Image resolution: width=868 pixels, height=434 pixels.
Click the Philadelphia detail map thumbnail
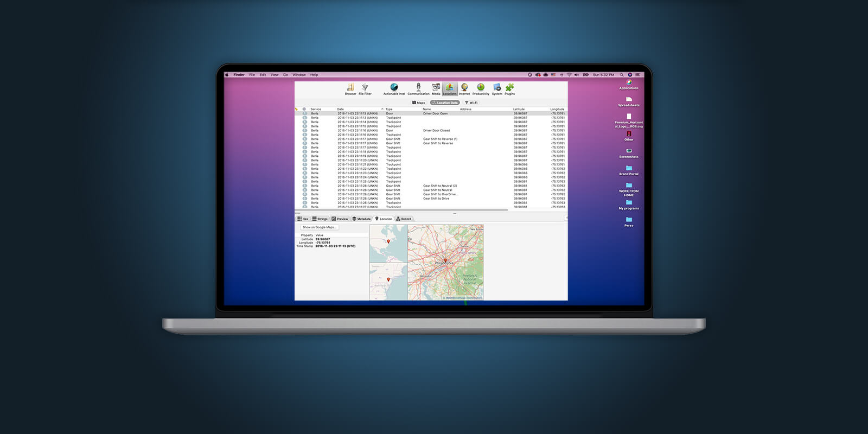[x=445, y=263]
